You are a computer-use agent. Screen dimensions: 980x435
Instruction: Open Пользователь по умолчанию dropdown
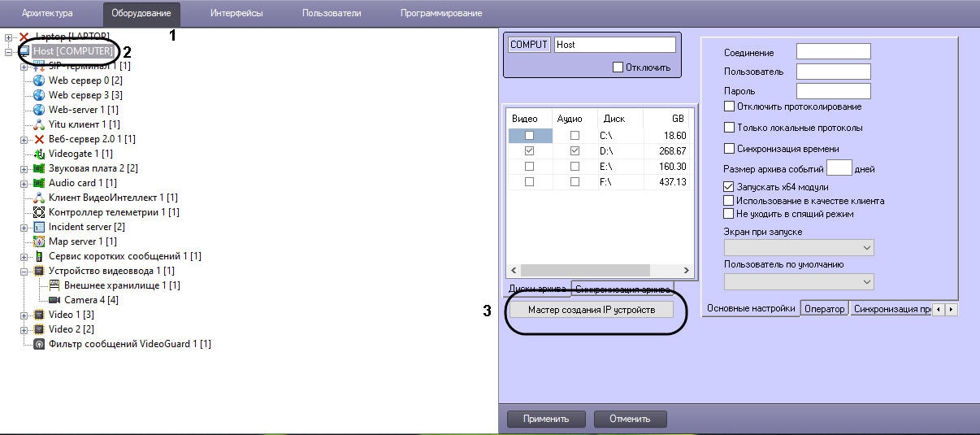[798, 281]
